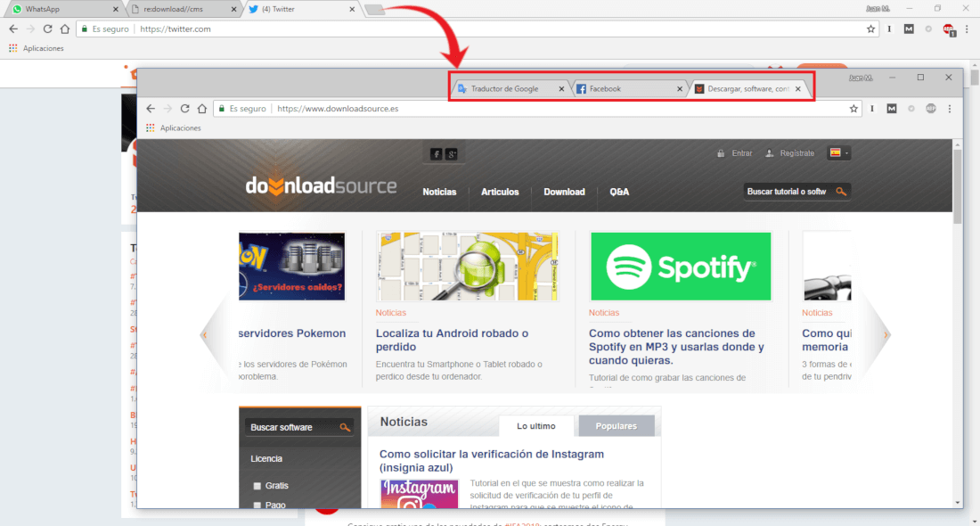The image size is (980, 526).
Task: Tick the Pago license checkbox
Action: [x=257, y=505]
